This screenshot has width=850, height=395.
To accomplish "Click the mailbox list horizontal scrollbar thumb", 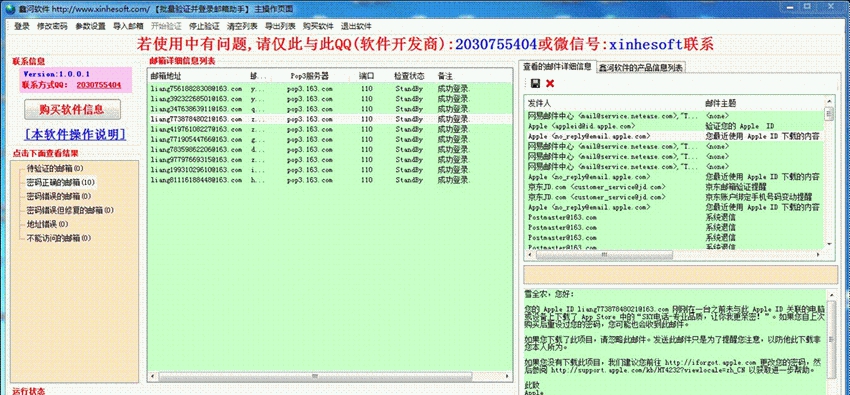I will pyautogui.click(x=314, y=376).
